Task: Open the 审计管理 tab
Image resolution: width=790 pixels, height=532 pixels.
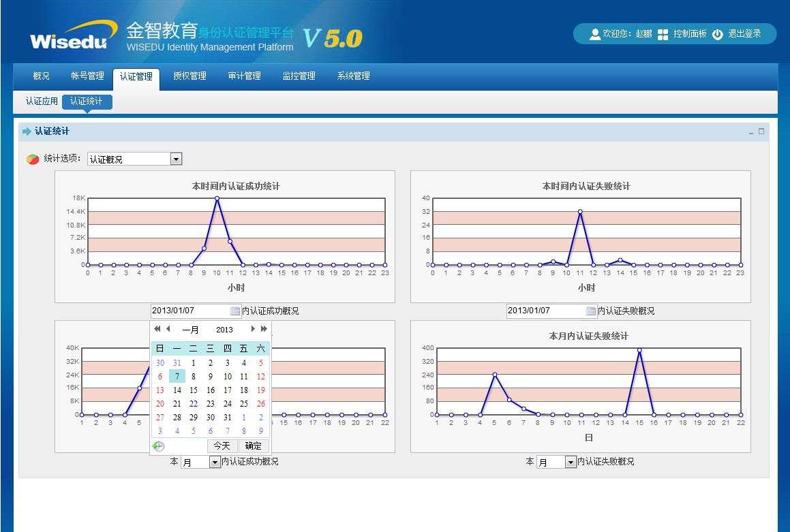Action: click(244, 76)
